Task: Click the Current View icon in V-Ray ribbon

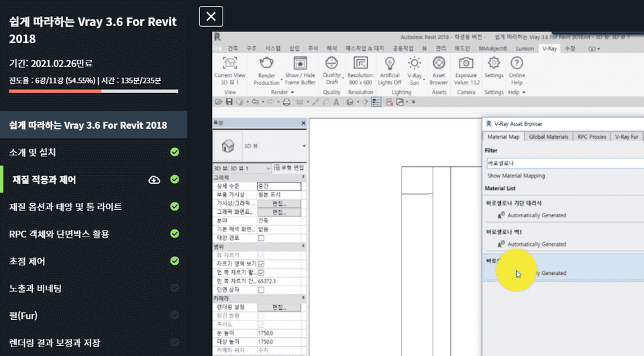Action: point(229,63)
